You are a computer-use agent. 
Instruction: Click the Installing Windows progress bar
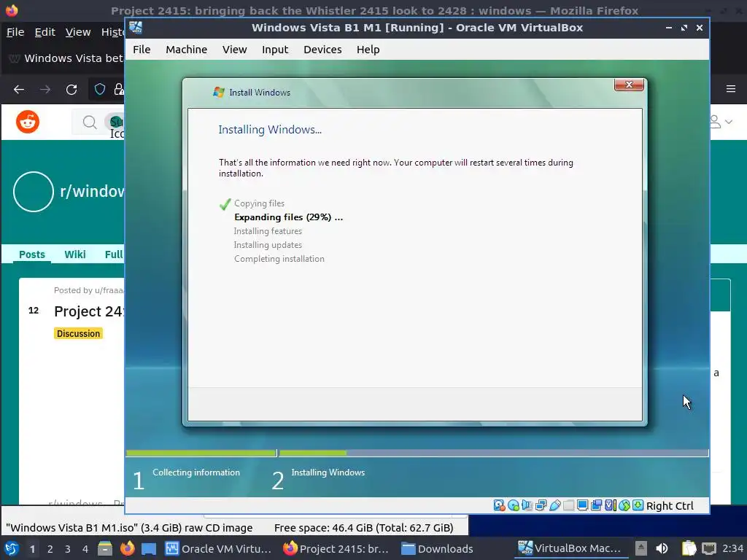[x=494, y=453]
